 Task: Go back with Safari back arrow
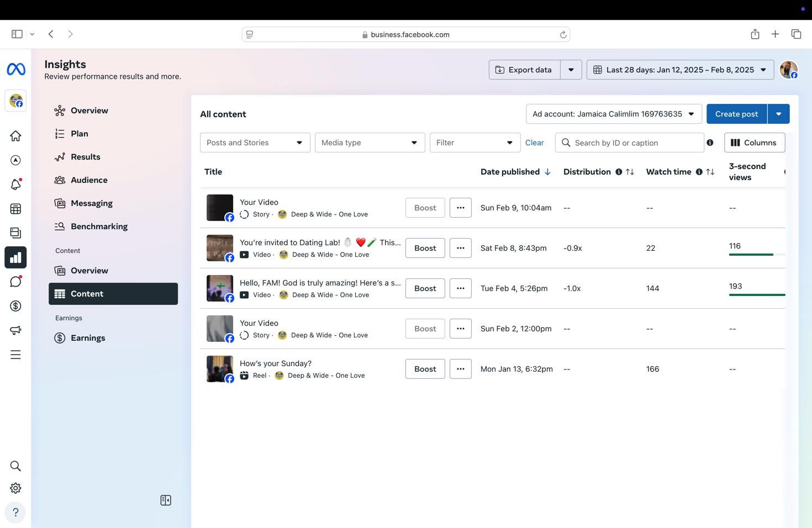(x=51, y=34)
